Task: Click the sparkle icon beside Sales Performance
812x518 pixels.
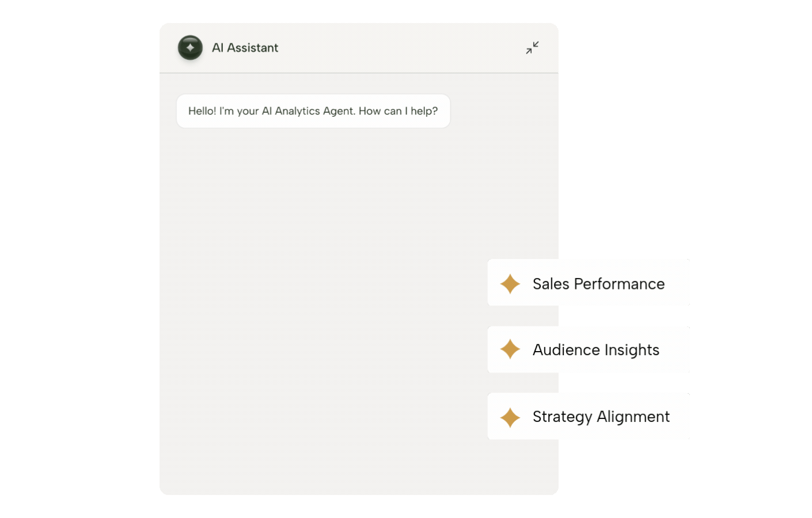Action: [510, 284]
